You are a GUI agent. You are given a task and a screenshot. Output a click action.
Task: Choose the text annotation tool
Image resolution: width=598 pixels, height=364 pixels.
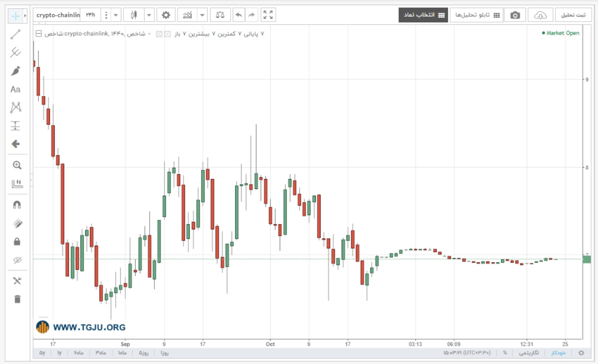click(15, 89)
